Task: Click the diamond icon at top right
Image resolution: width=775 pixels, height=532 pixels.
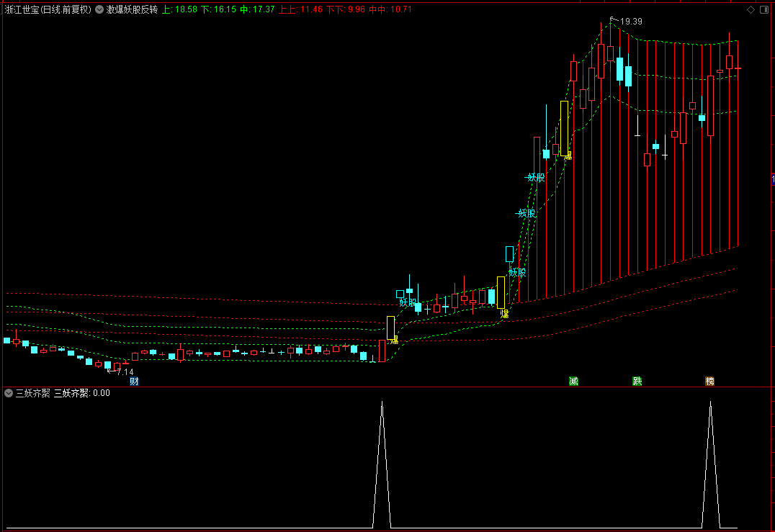Action: 751,10
